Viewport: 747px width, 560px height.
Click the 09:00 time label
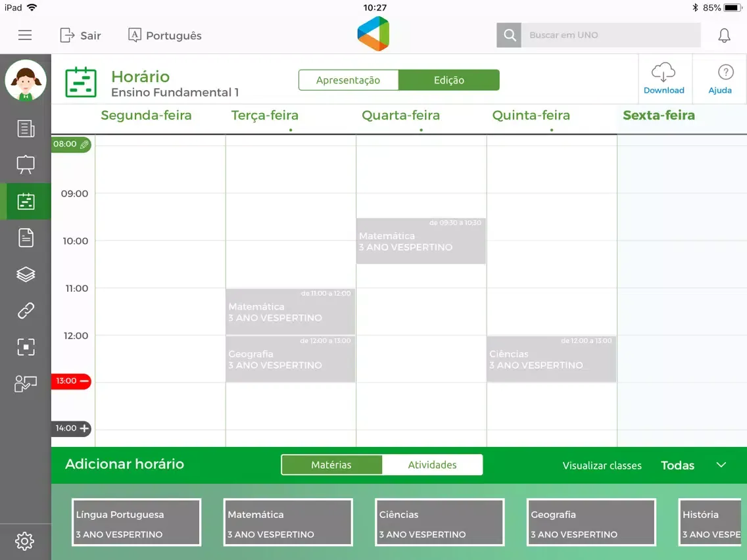pyautogui.click(x=74, y=194)
